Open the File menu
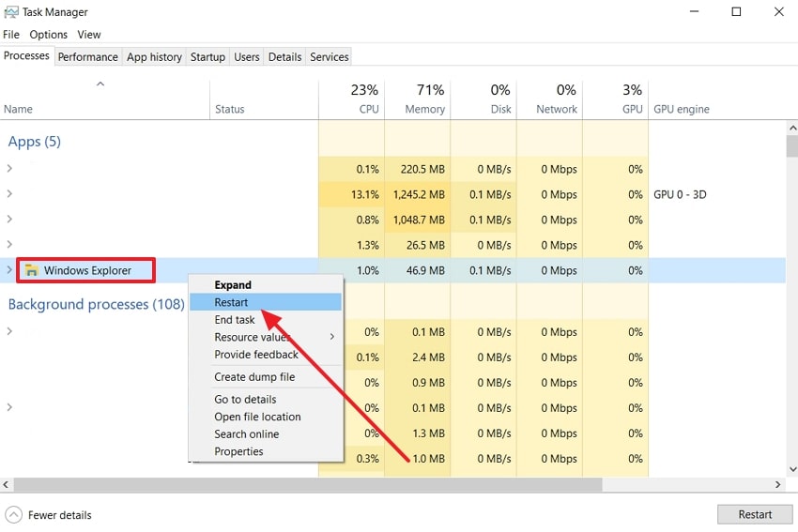798x532 pixels. click(11, 35)
